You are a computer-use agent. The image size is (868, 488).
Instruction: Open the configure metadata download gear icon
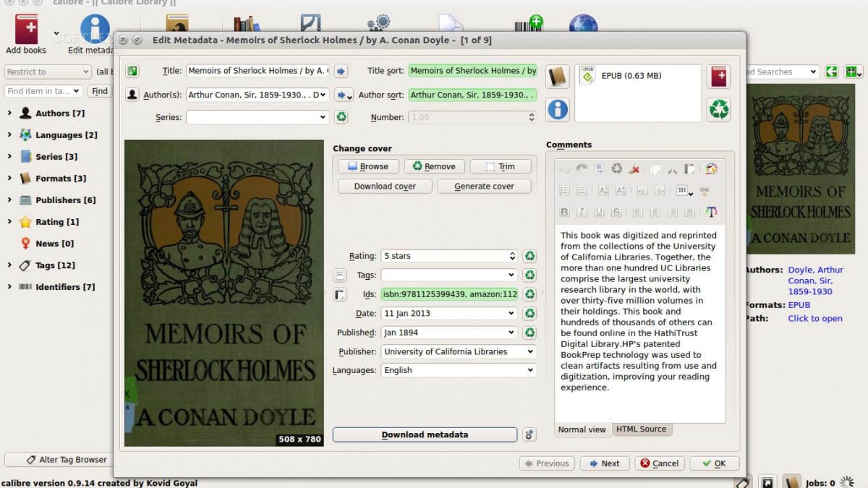point(529,435)
